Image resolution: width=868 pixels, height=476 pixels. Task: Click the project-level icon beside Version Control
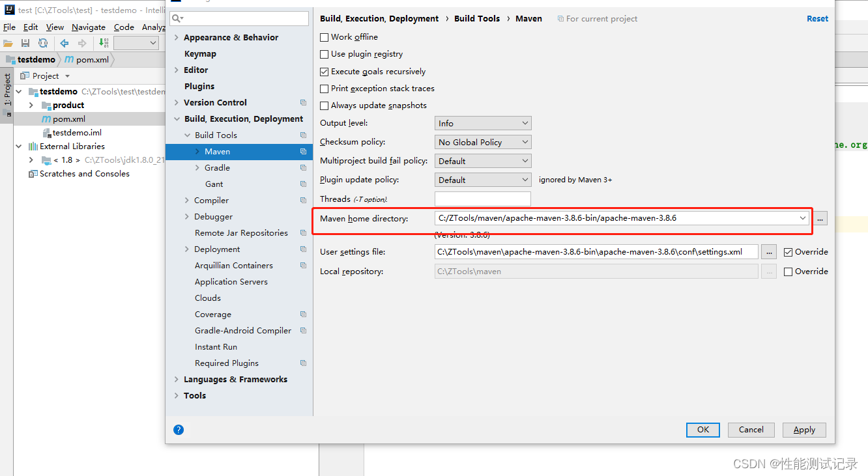303,103
